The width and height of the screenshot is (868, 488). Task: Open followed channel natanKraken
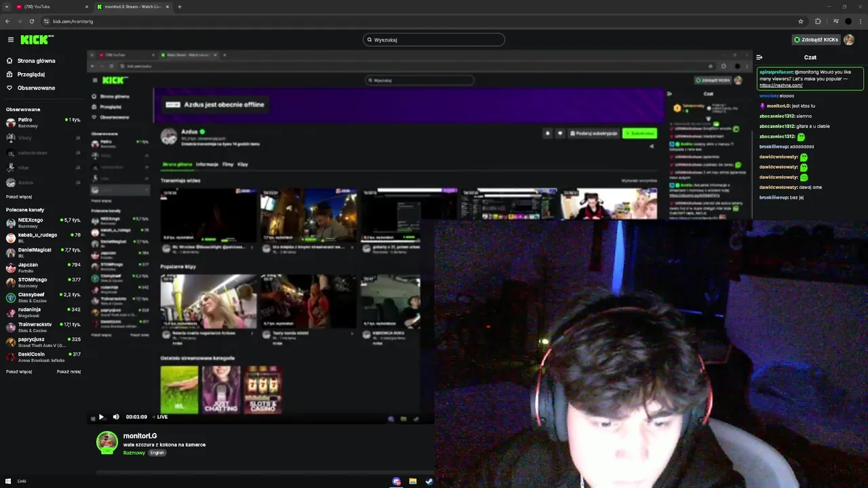tap(43, 152)
